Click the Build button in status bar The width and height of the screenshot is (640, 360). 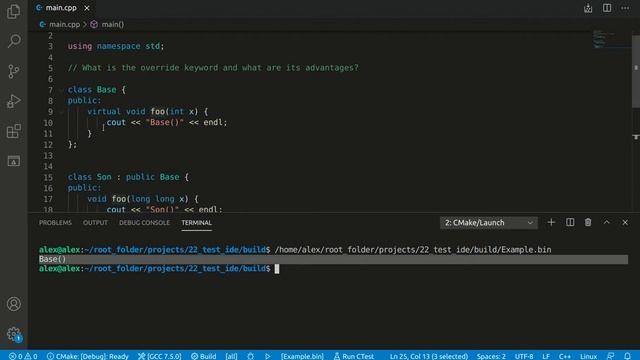click(x=204, y=356)
